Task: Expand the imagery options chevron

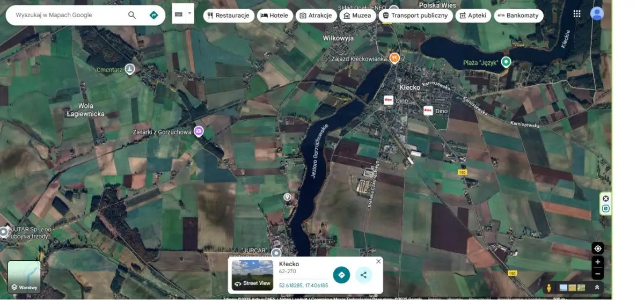Action: [x=597, y=288]
